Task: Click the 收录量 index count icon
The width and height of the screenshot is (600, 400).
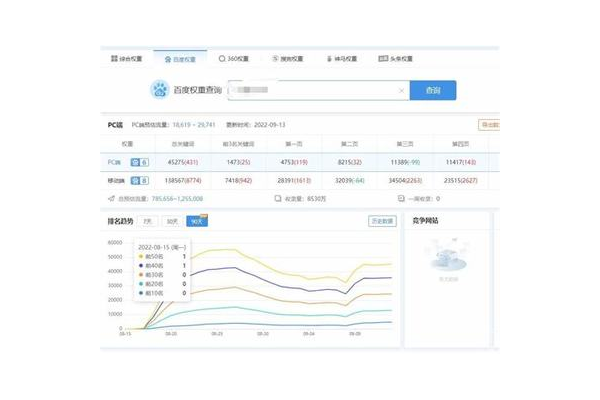Action: 278,198
